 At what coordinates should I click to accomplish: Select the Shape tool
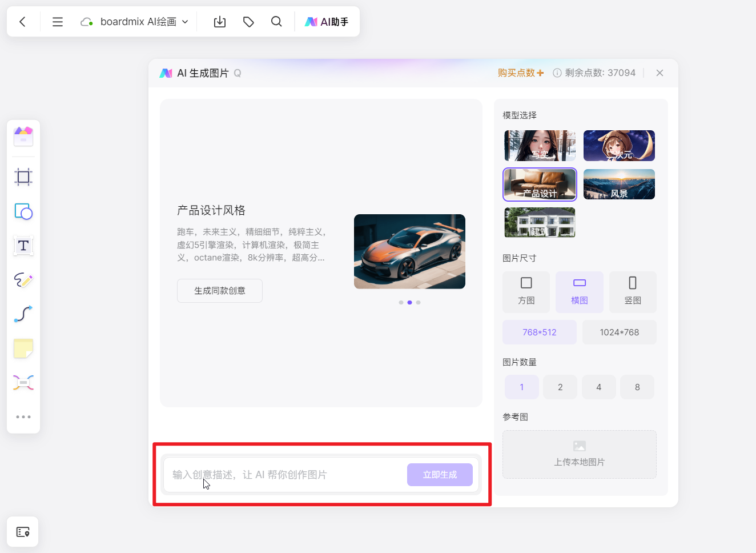coord(23,211)
